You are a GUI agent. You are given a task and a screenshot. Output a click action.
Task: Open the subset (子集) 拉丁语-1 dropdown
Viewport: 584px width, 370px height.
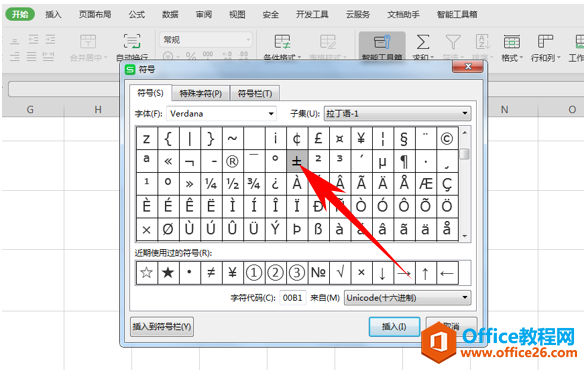[464, 113]
